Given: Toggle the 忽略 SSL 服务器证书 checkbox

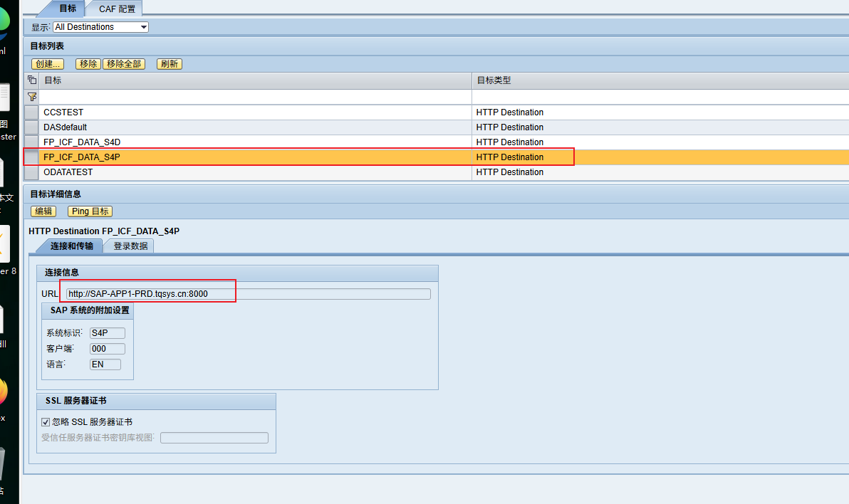Looking at the screenshot, I should click(46, 422).
